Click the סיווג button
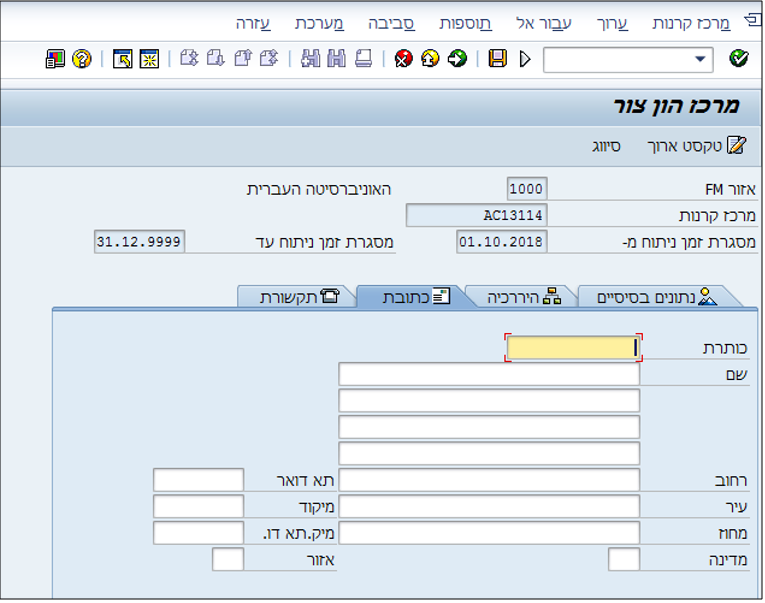This screenshot has height=603, width=765. click(x=606, y=146)
